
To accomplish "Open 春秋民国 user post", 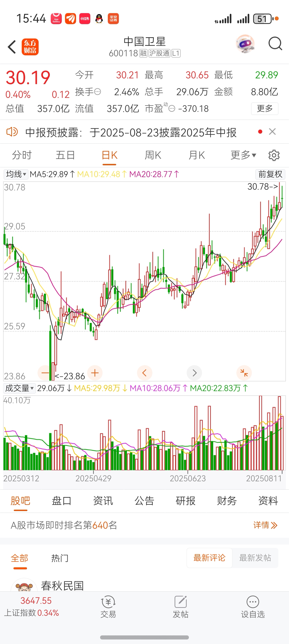I will point(62,586).
